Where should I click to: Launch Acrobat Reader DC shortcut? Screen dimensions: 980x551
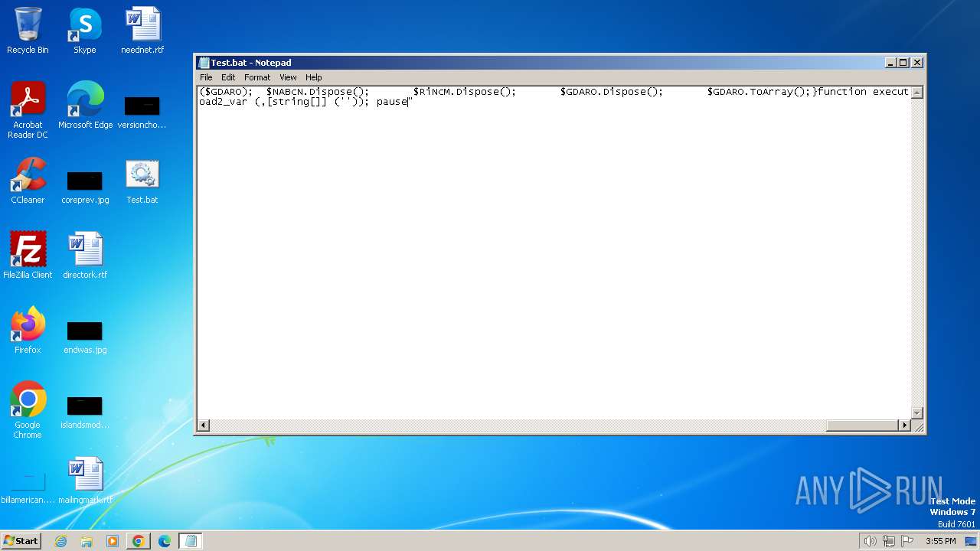point(28,110)
